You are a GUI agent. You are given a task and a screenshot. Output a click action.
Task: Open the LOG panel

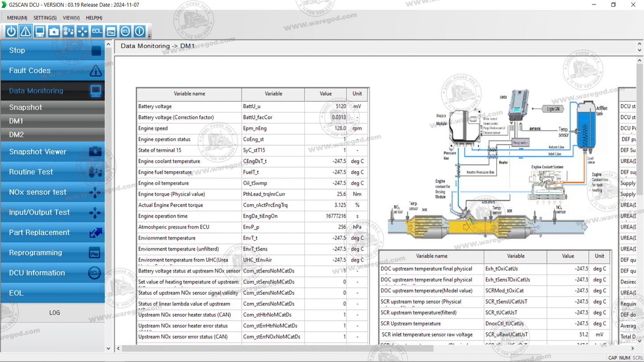[x=54, y=313]
